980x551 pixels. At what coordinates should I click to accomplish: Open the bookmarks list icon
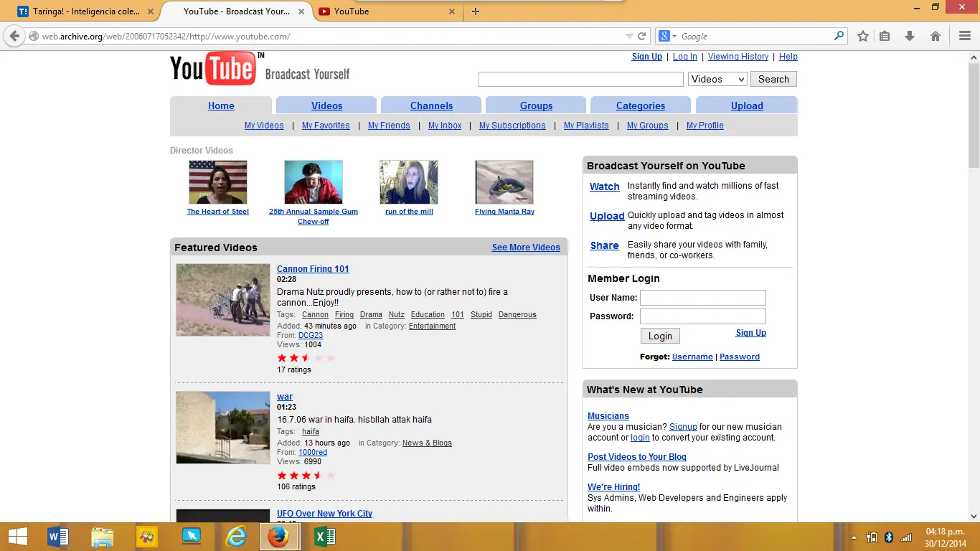tap(885, 36)
